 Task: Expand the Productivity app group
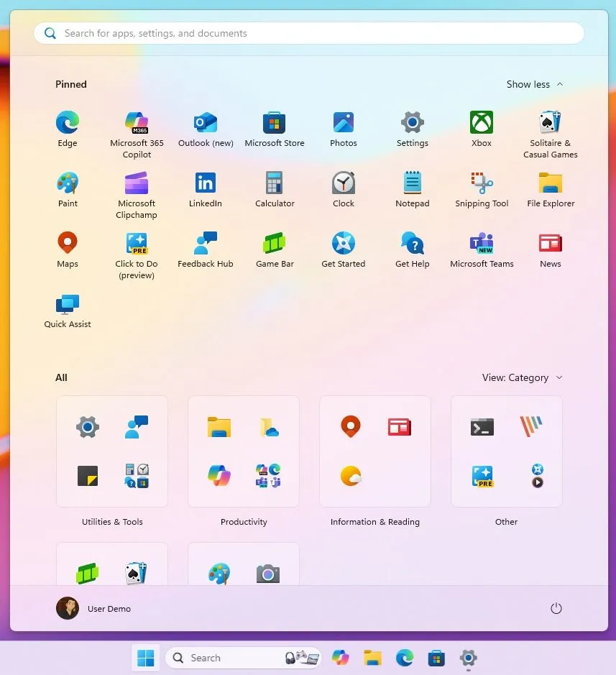point(243,451)
